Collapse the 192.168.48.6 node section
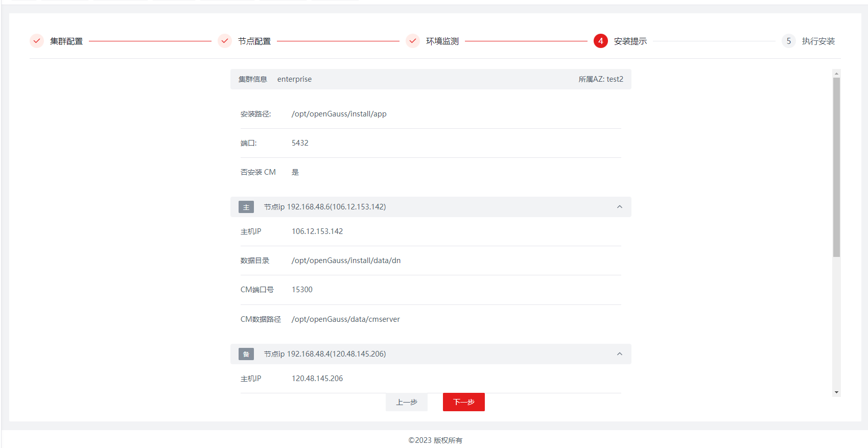The height and width of the screenshot is (448, 868). pos(619,207)
